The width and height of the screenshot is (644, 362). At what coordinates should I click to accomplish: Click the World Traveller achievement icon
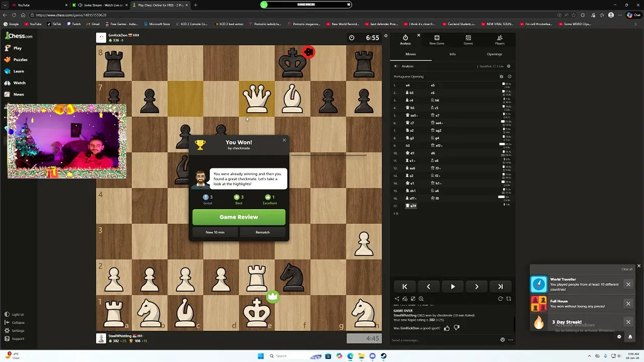point(539,285)
